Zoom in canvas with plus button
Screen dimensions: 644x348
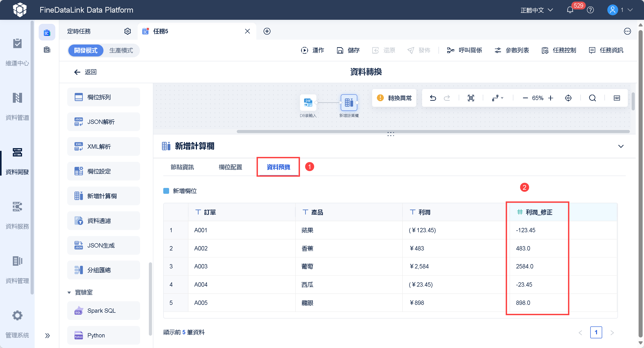pos(550,98)
